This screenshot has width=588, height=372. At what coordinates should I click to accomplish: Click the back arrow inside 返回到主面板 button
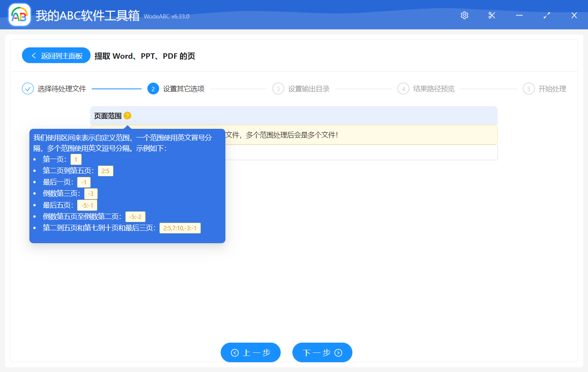click(x=33, y=55)
